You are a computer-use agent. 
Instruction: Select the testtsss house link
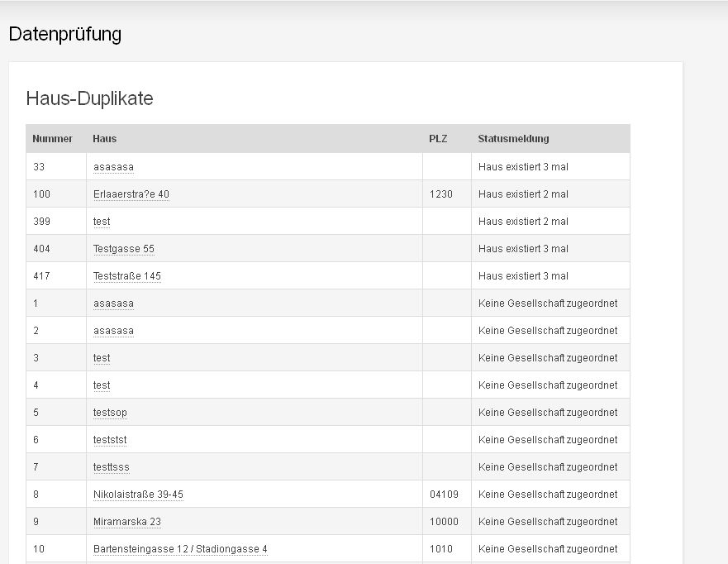[x=112, y=467]
